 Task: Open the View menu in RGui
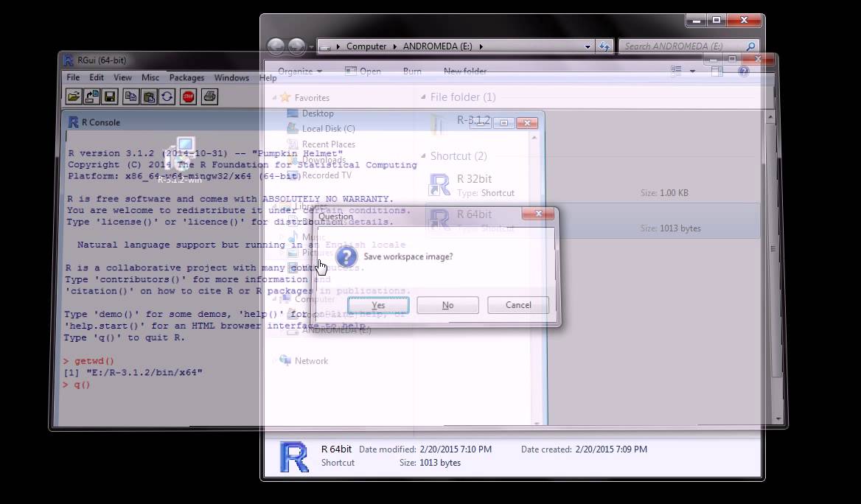122,77
